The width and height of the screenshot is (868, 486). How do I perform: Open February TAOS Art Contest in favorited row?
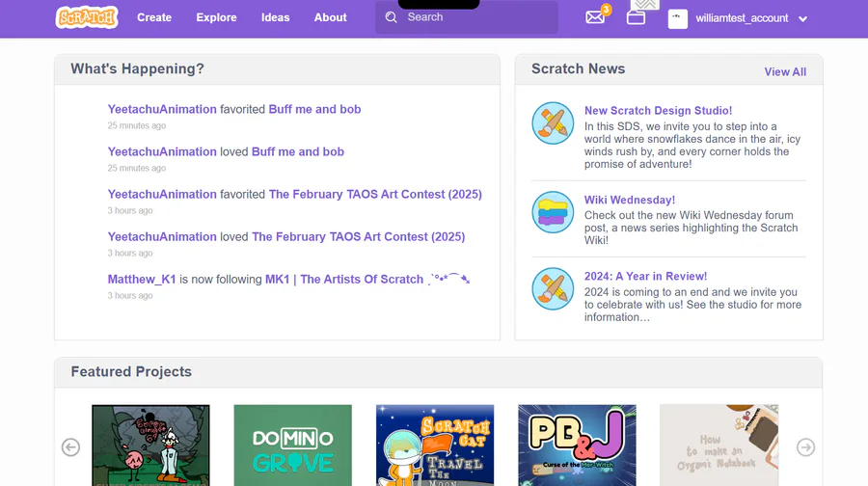click(375, 194)
